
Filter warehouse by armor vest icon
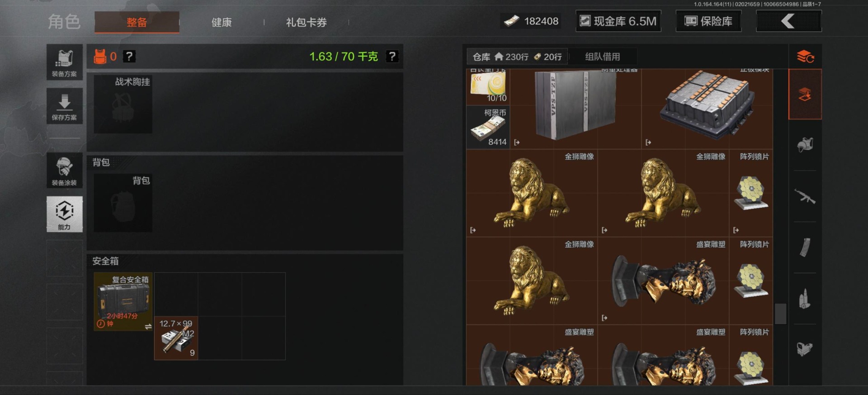pos(805,145)
